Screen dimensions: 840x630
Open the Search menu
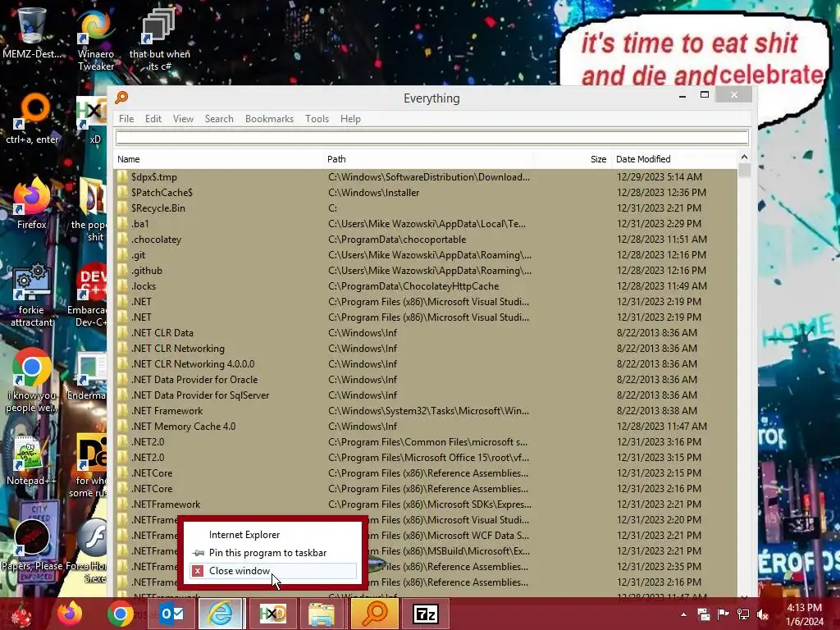(219, 119)
